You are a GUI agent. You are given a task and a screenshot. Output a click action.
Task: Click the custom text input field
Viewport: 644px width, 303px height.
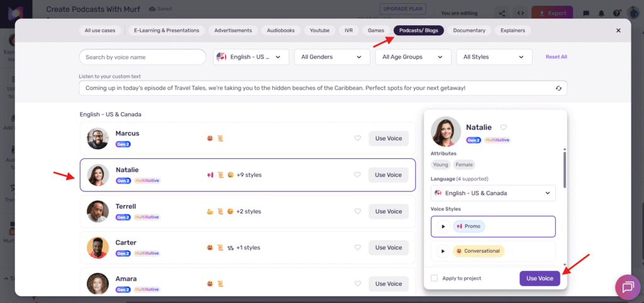click(x=323, y=88)
